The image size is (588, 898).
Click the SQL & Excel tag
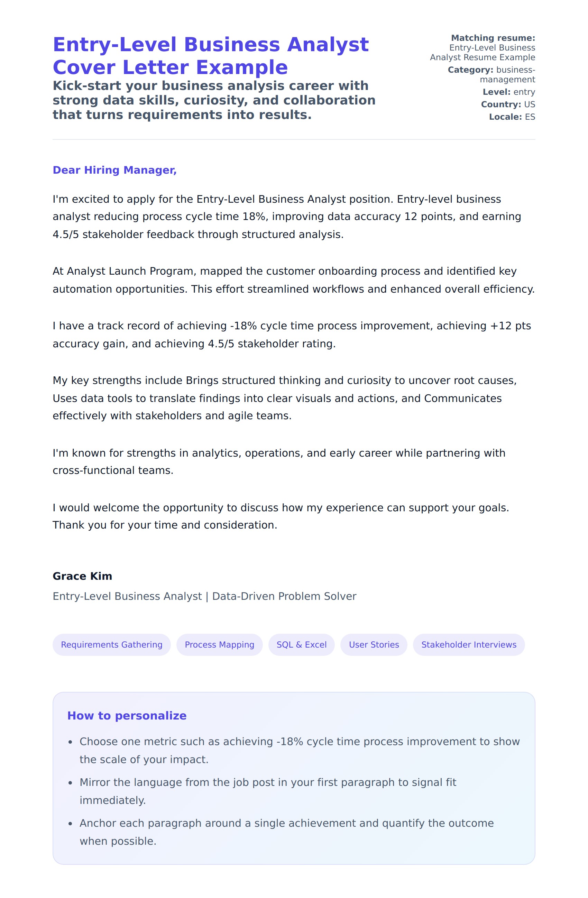tap(301, 644)
